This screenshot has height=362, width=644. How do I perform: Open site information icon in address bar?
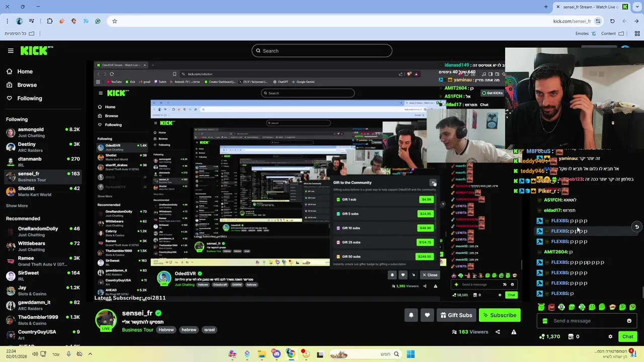[x=598, y=21]
